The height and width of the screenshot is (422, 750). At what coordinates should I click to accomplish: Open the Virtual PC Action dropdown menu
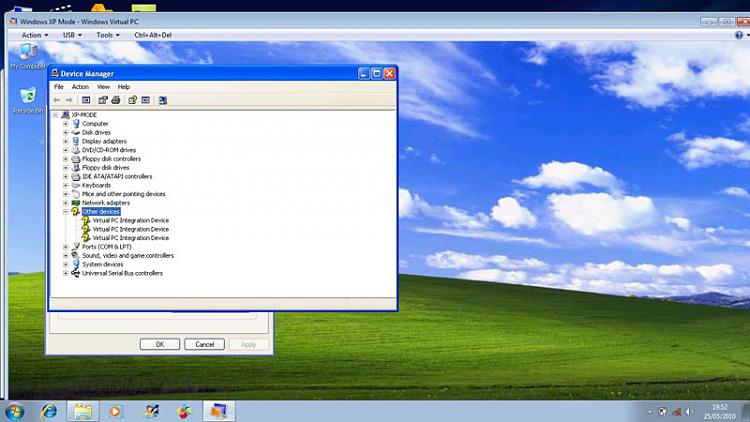point(34,35)
